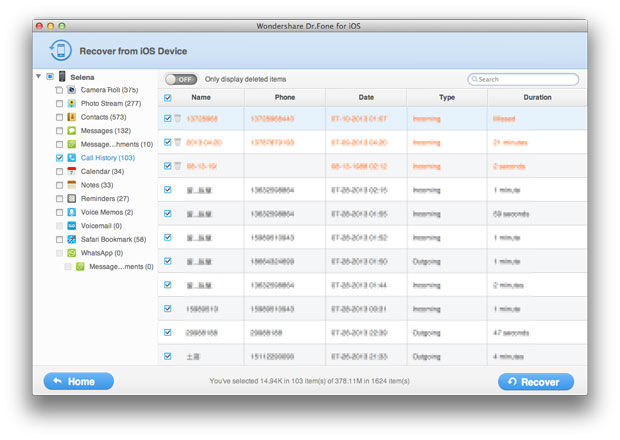Sort by the Date column header

(366, 97)
